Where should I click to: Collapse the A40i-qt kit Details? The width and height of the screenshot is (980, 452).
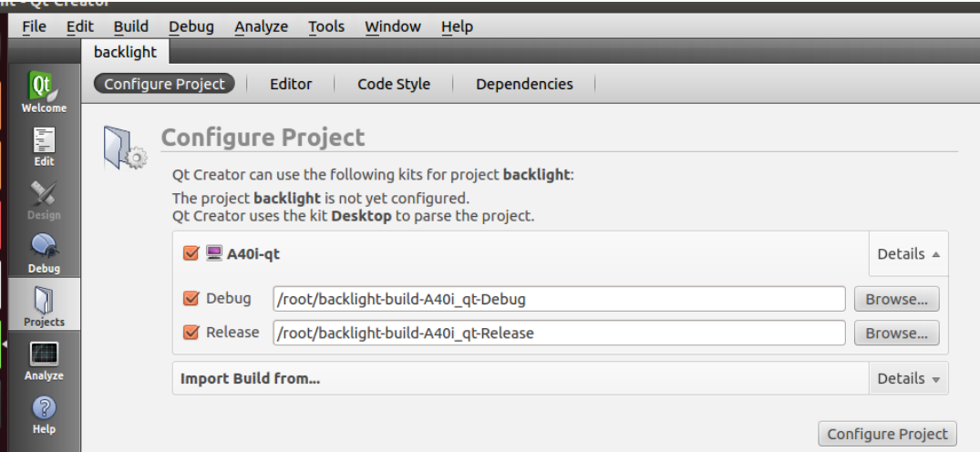point(908,254)
